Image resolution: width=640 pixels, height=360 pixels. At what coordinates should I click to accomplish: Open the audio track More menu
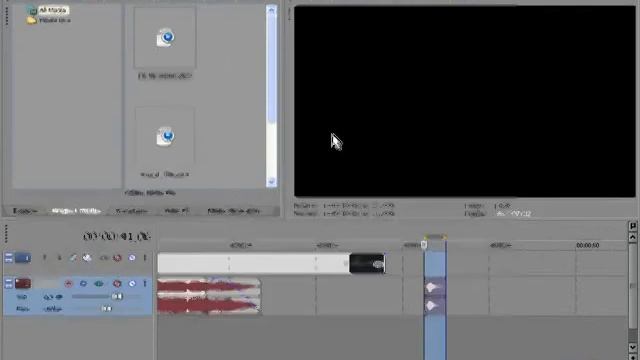tap(144, 283)
